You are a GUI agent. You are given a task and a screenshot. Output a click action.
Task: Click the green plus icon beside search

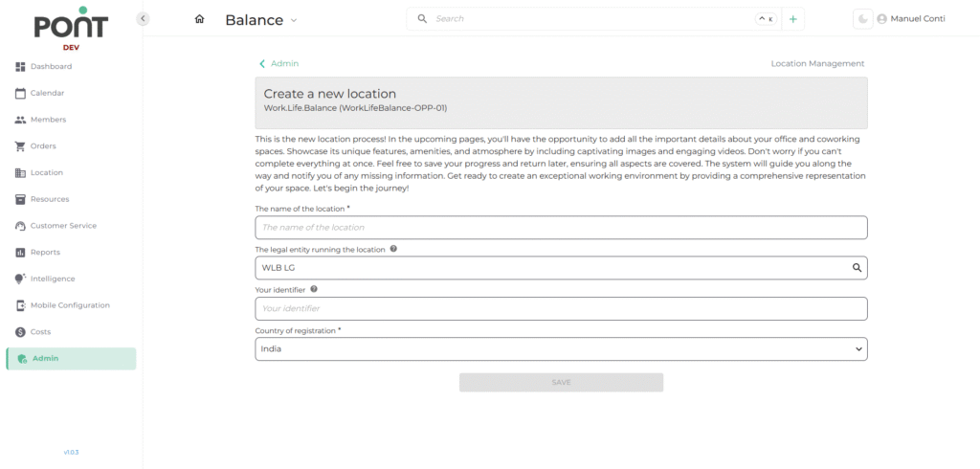coord(792,19)
